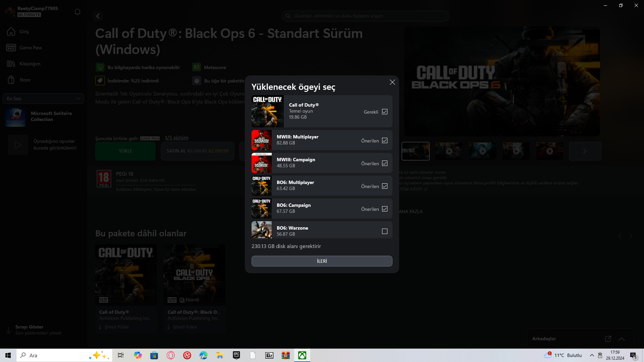Open Epic Games icon in taskbar

click(x=236, y=355)
